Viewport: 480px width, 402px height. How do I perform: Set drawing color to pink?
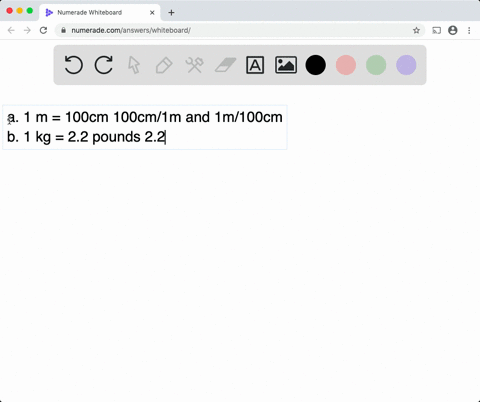tap(346, 65)
